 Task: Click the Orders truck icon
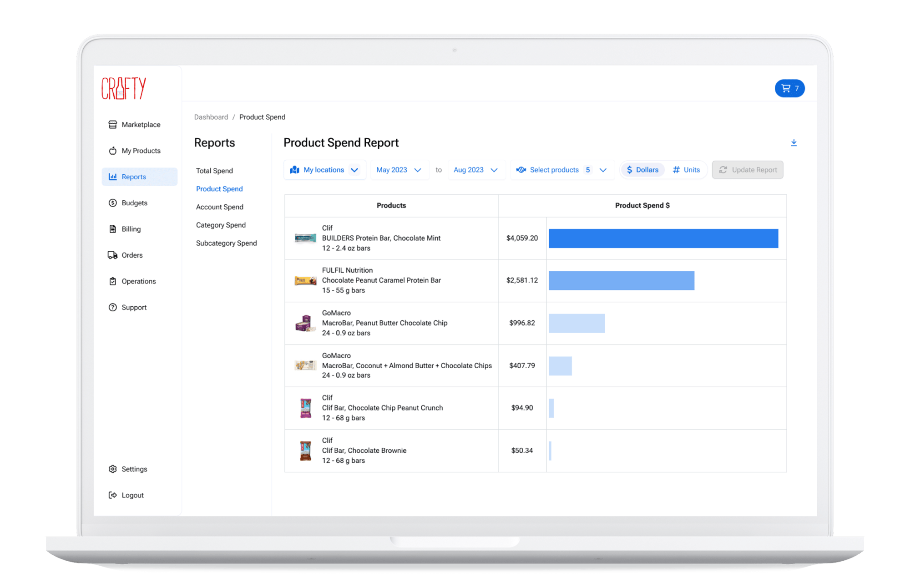point(112,255)
